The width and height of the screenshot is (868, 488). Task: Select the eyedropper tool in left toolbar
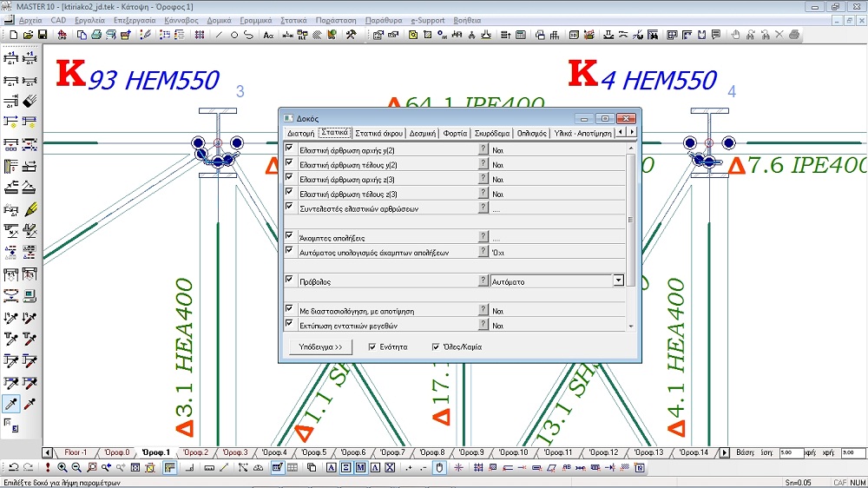[11, 404]
